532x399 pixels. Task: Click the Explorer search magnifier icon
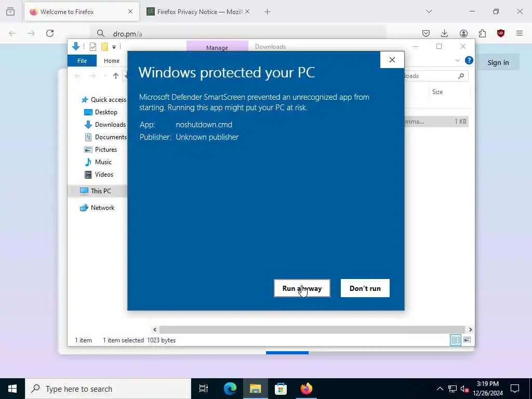click(x=461, y=76)
